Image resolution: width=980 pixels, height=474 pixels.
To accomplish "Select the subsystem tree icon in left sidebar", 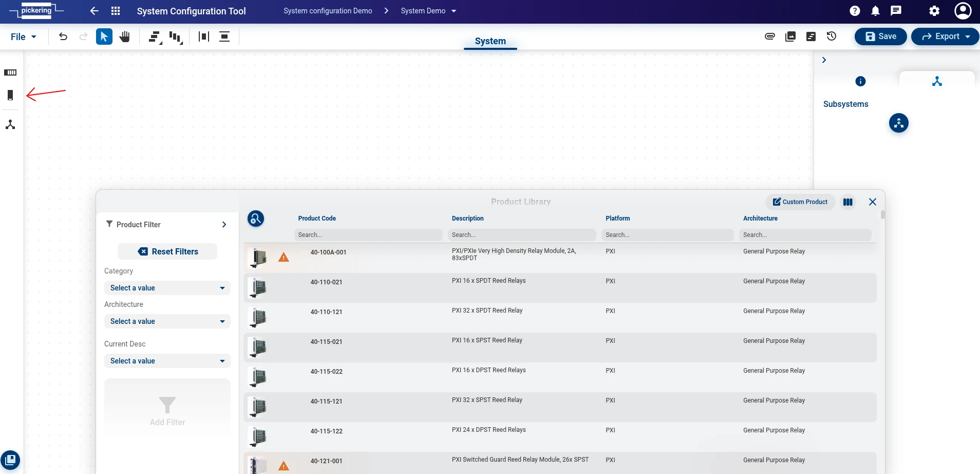I will (x=10, y=124).
